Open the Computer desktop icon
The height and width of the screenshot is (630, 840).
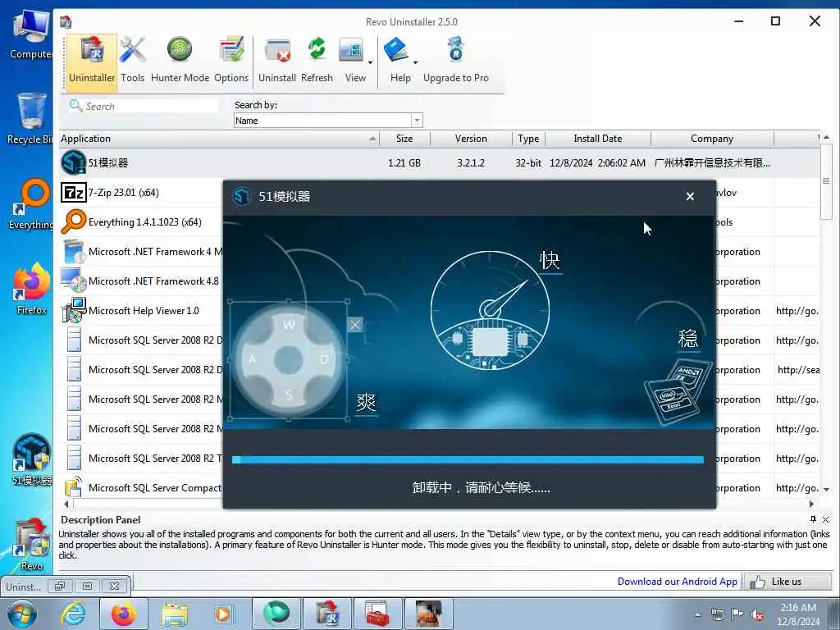[x=31, y=34]
